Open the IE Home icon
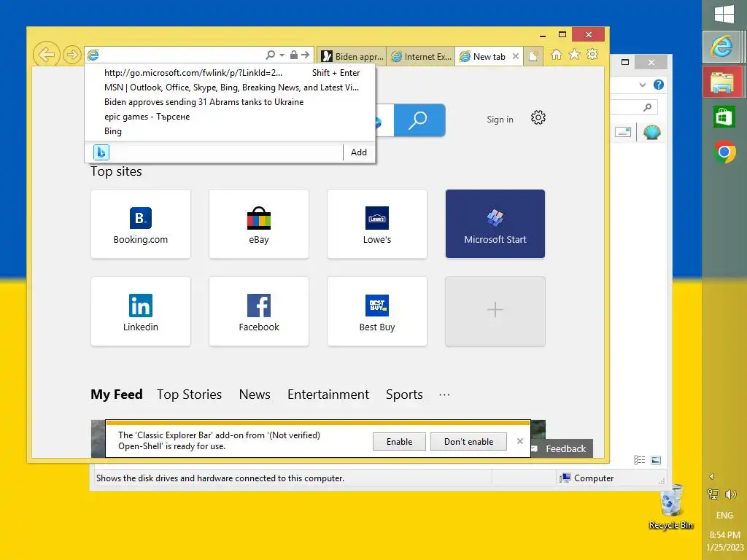The image size is (747, 560). tap(557, 54)
